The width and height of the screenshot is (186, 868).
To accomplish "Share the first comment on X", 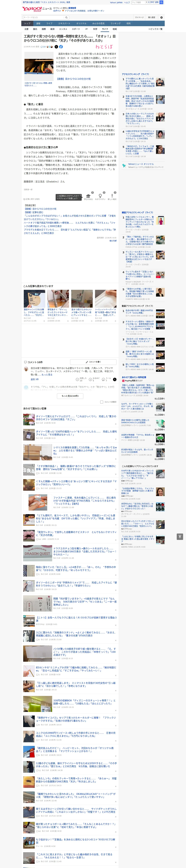I will (x=115, y=379).
